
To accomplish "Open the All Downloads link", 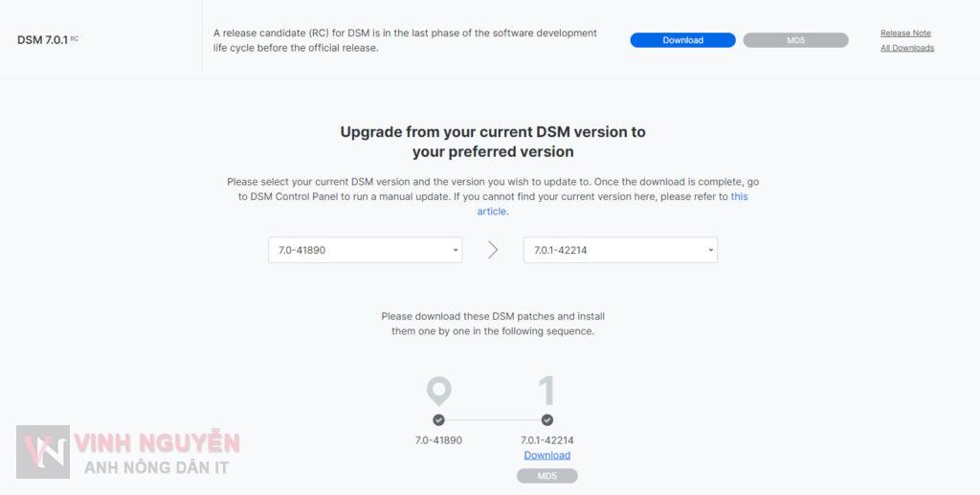I will [x=907, y=48].
